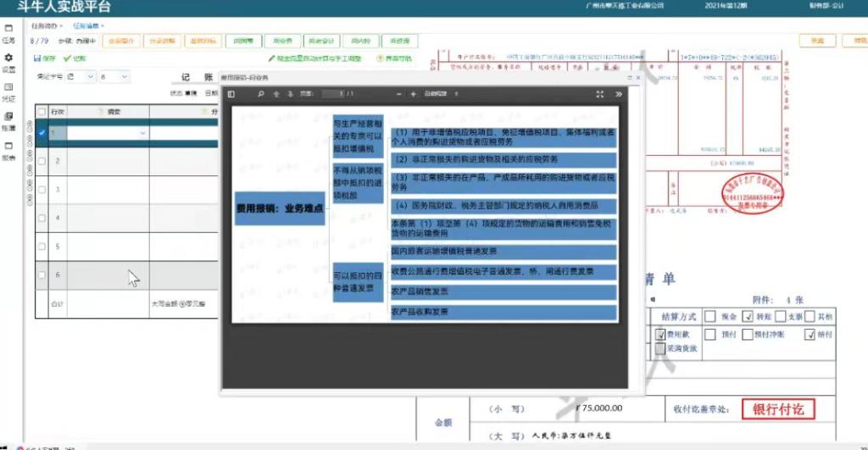The height and width of the screenshot is (450, 868).
Task: Open PDF viewer more tools chevron
Action: (618, 94)
